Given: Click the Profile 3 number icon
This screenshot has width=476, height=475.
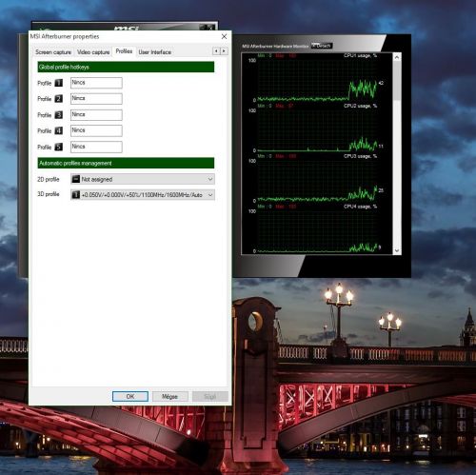Looking at the screenshot, I should tap(59, 115).
